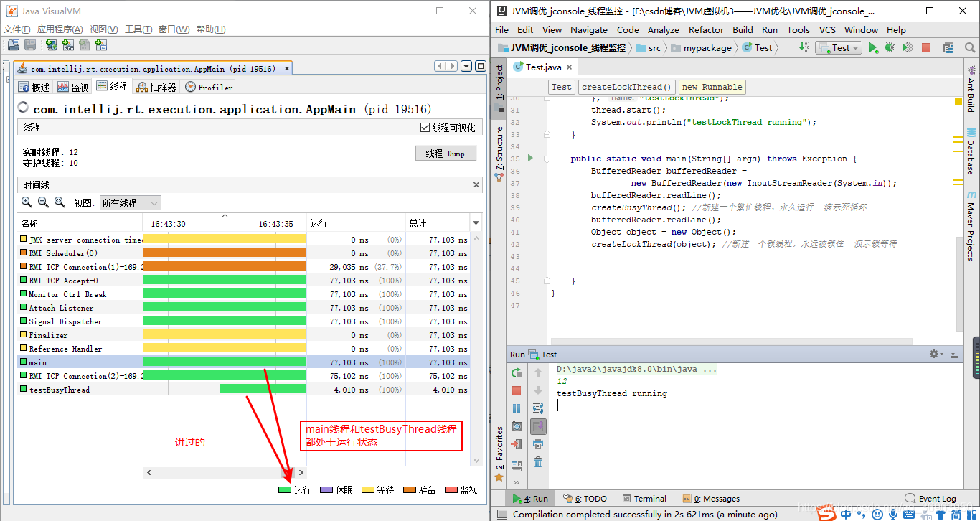Switch to the 监视 tab
980x521 pixels.
point(73,87)
